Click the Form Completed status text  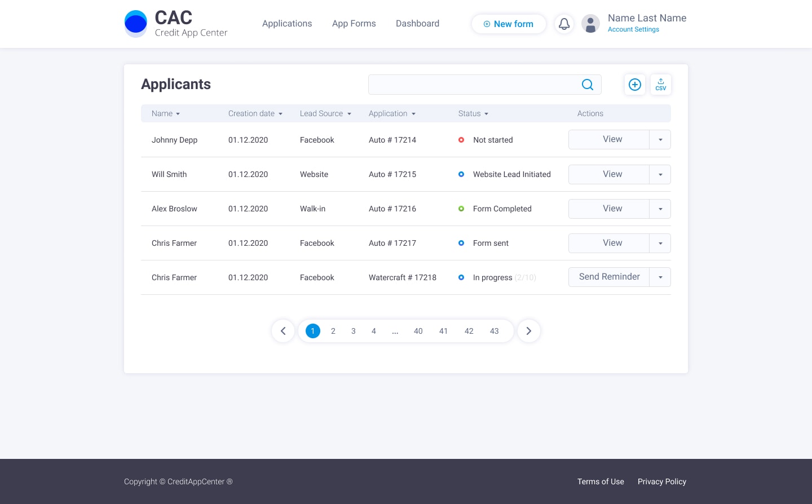(x=502, y=209)
